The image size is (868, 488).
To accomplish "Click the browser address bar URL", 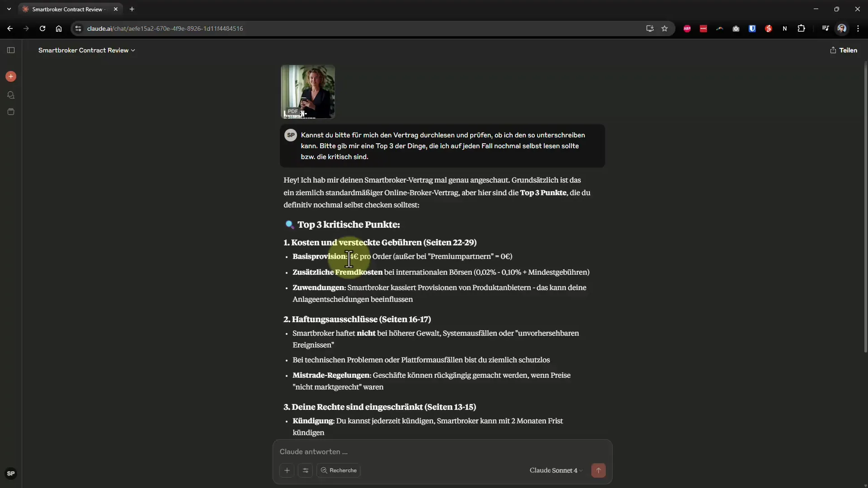I will coord(165,28).
